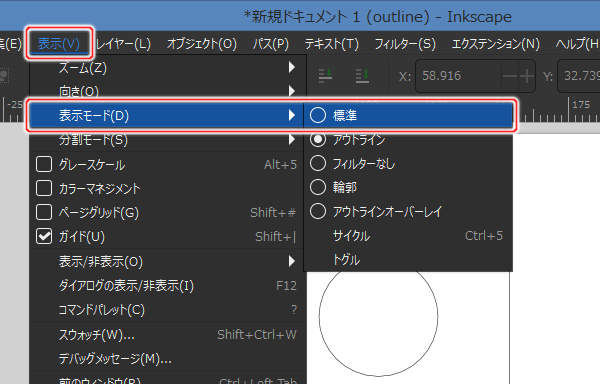Viewport: 600px width, 384px height.
Task: Open コマンドパレット(C) from the menu
Action: click(x=168, y=310)
